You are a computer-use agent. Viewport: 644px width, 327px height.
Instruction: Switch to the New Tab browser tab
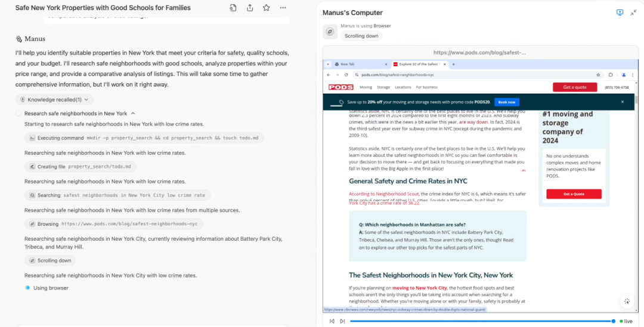361,64
